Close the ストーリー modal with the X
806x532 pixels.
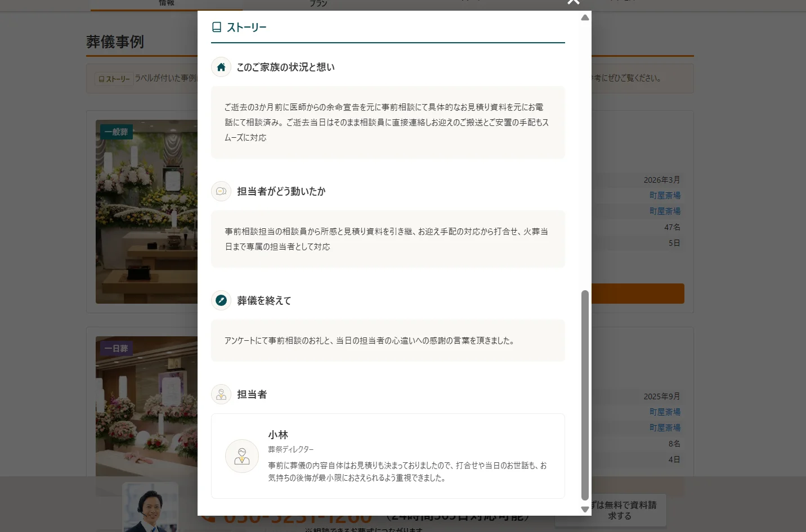coord(573,2)
